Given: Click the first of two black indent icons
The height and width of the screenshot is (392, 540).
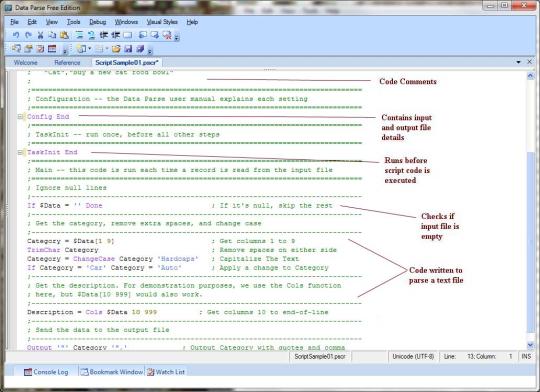Looking at the screenshot, I should click(104, 35).
